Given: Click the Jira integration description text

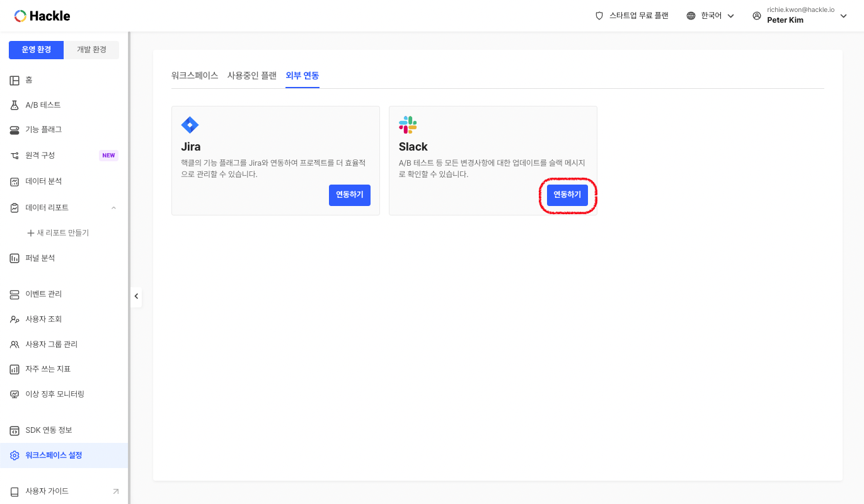Looking at the screenshot, I should coord(274,168).
